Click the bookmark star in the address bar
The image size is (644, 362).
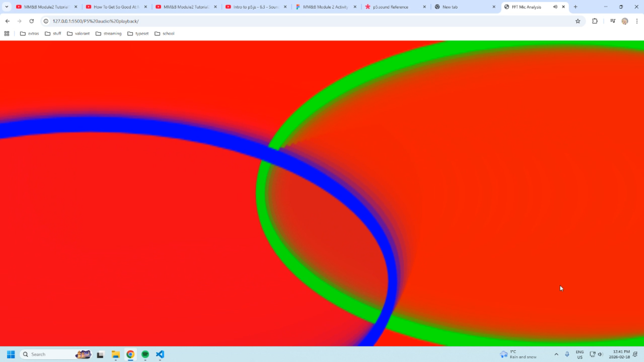tap(578, 21)
